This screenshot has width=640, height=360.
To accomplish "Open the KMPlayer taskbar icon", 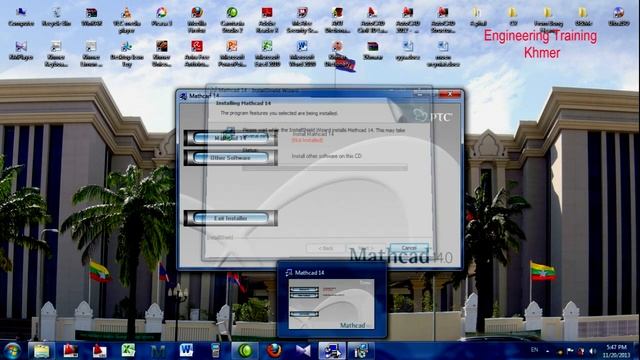I will pos(303,351).
